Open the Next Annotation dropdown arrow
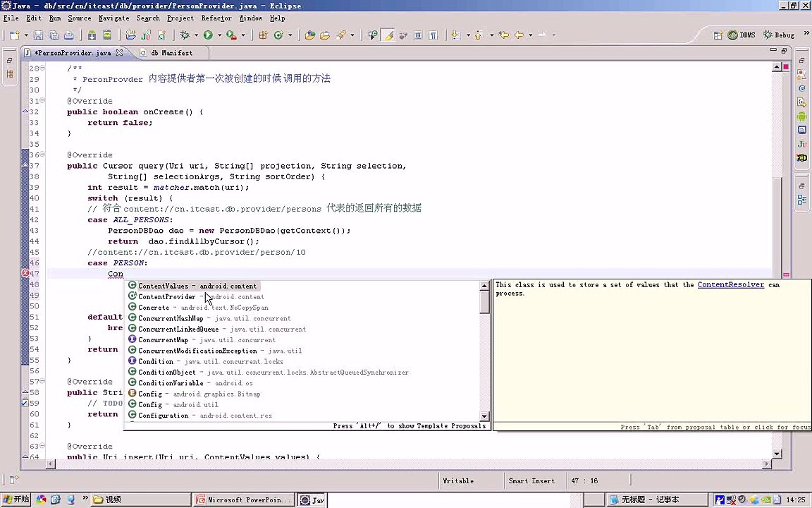The image size is (812, 508). click(467, 35)
